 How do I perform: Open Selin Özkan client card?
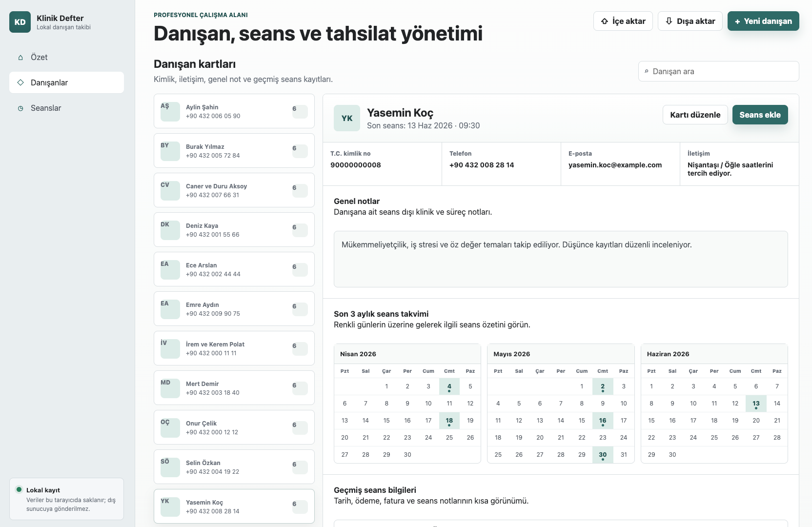[234, 467]
